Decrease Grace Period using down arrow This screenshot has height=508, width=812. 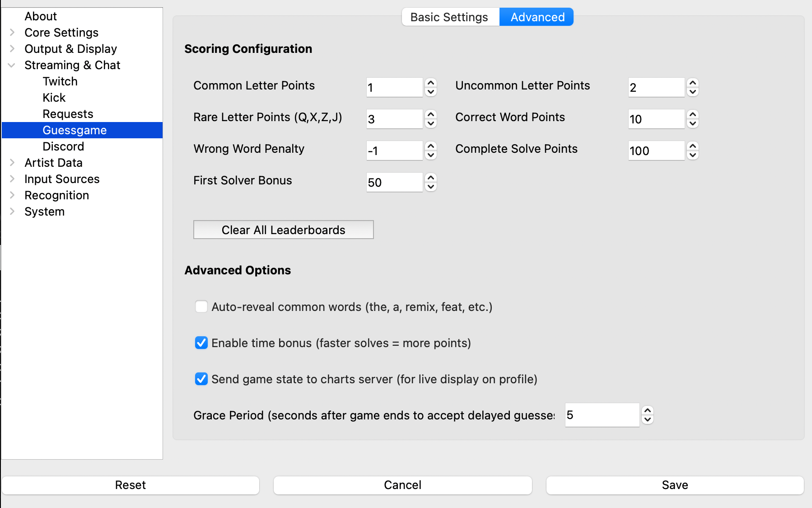pyautogui.click(x=648, y=419)
